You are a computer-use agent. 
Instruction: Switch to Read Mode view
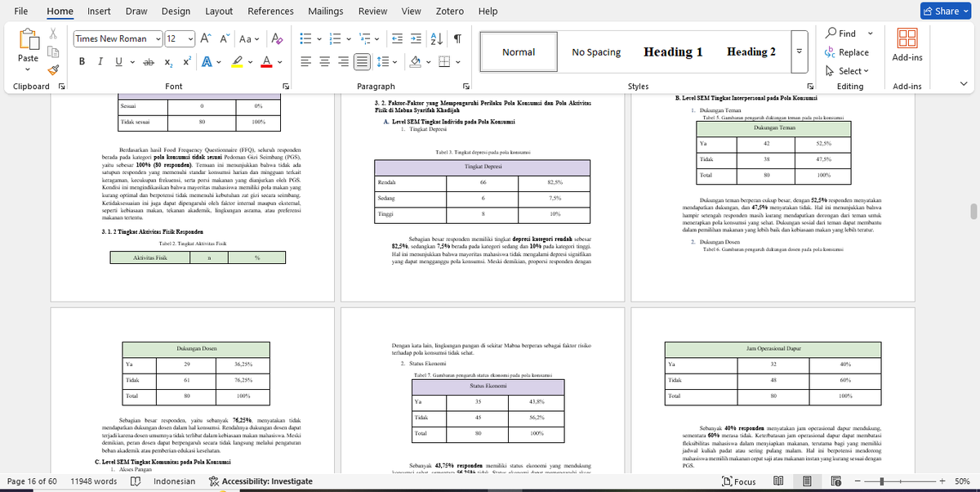tap(778, 481)
